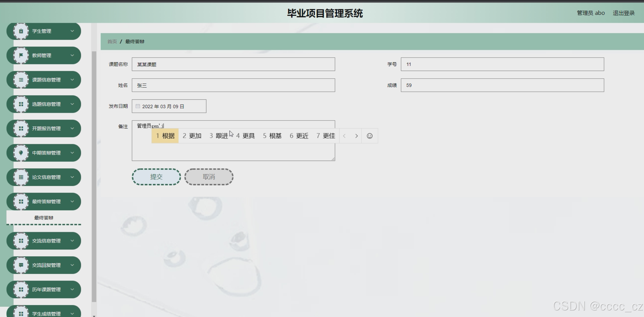
Task: Select the 最终答辩 submenu item
Action: (x=44, y=218)
